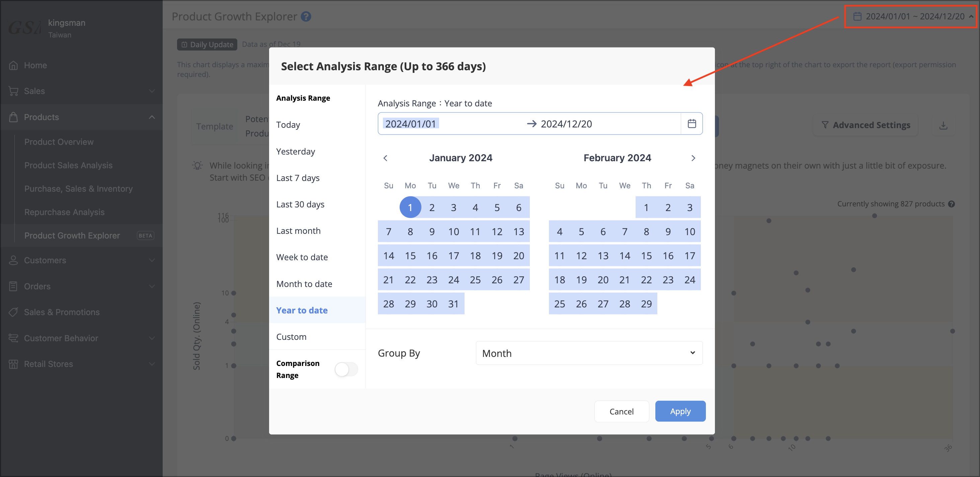Click the Apply button
This screenshot has width=980, height=477.
point(680,411)
